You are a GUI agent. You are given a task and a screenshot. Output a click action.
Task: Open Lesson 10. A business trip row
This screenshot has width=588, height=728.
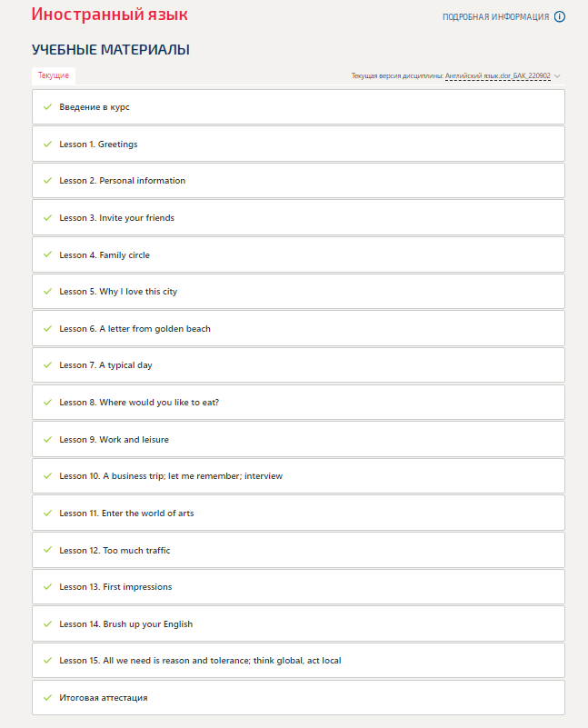click(171, 476)
